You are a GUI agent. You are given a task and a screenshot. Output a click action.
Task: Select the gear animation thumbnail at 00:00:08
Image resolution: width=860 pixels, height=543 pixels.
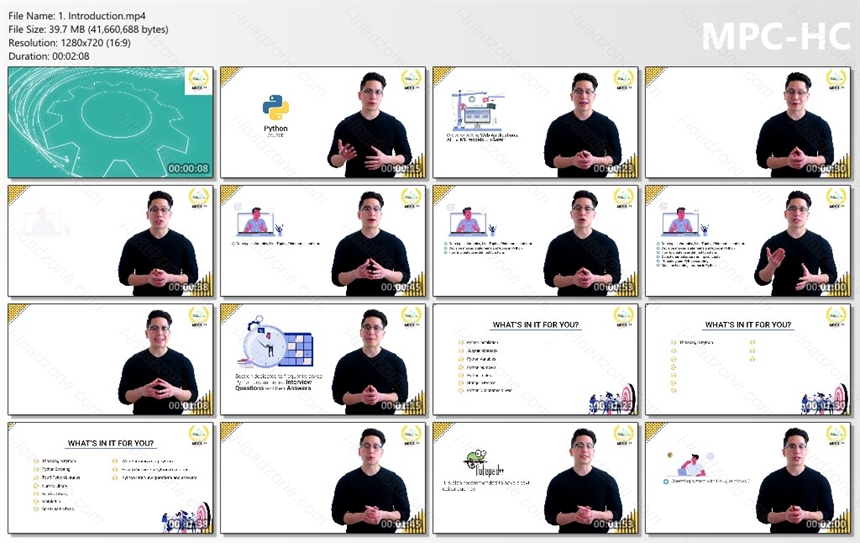(111, 122)
